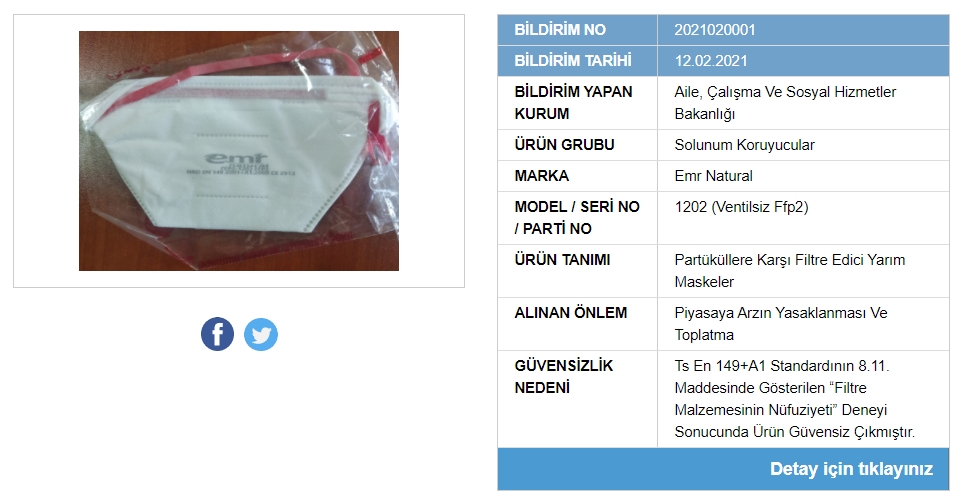Image resolution: width=961 pixels, height=500 pixels.
Task: Select the Partüküllere Karşı Filtre description text
Action: [x=790, y=271]
